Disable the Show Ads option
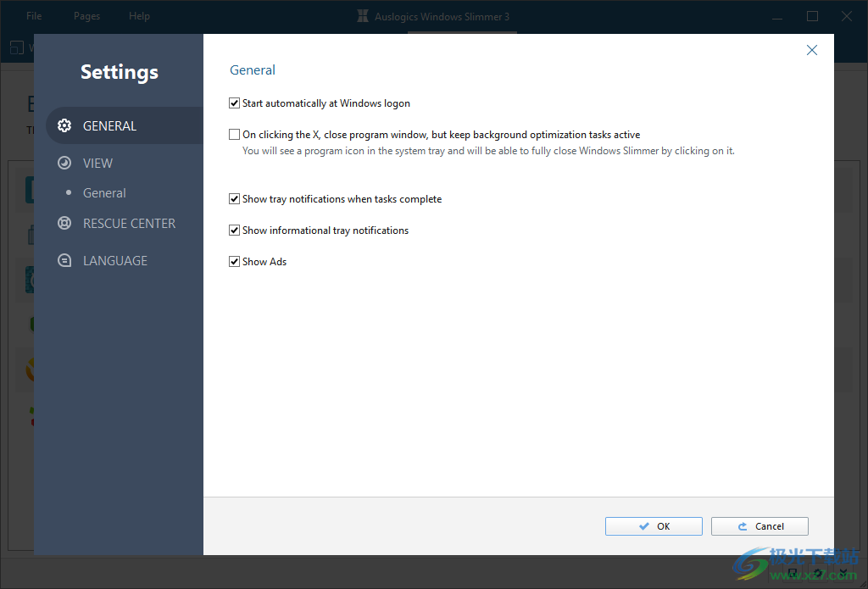This screenshot has height=589, width=868. click(x=234, y=261)
